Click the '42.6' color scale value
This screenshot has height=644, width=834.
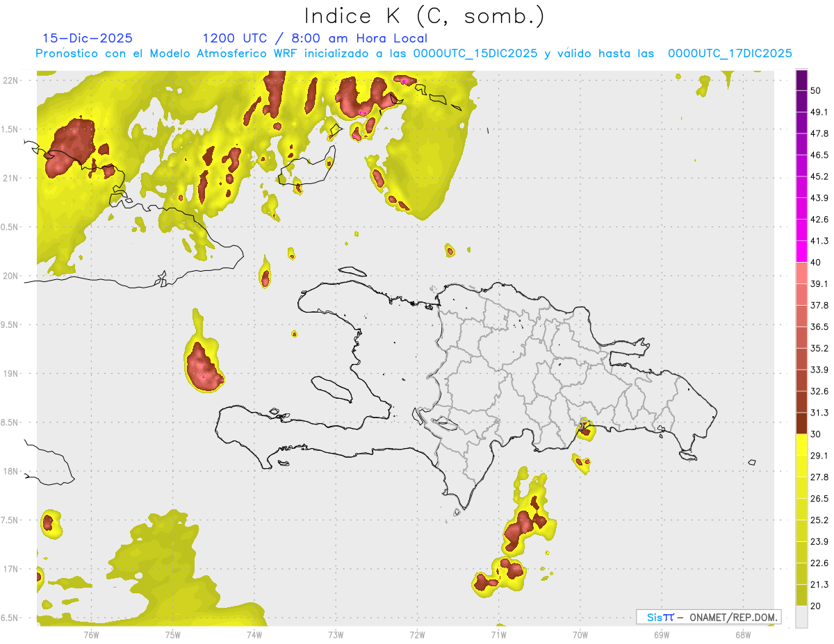pyautogui.click(x=819, y=220)
